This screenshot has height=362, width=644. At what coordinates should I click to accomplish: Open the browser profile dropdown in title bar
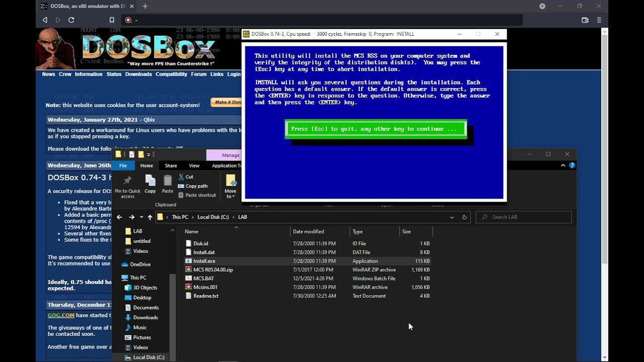[x=542, y=6]
